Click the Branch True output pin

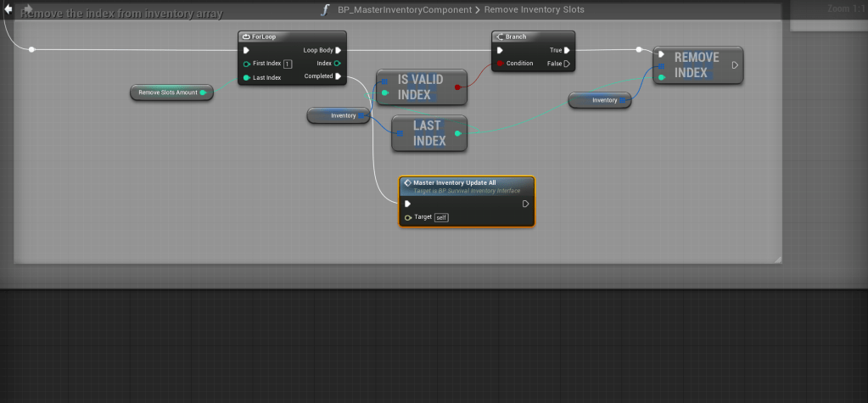point(567,50)
